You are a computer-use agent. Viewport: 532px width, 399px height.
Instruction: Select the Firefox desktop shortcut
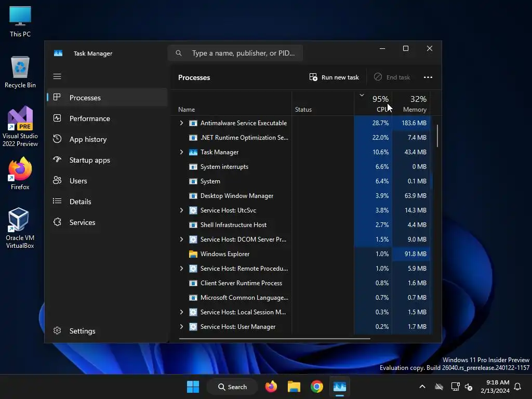point(20,174)
